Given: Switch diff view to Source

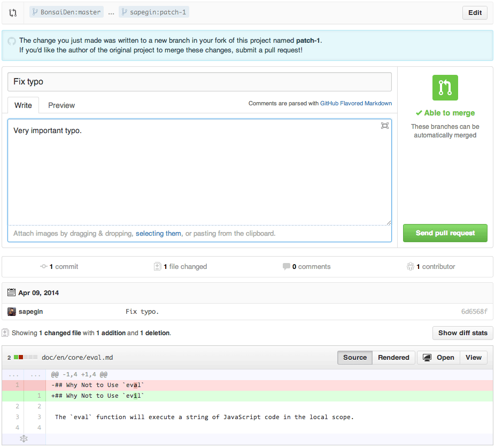Looking at the screenshot, I should (x=354, y=357).
